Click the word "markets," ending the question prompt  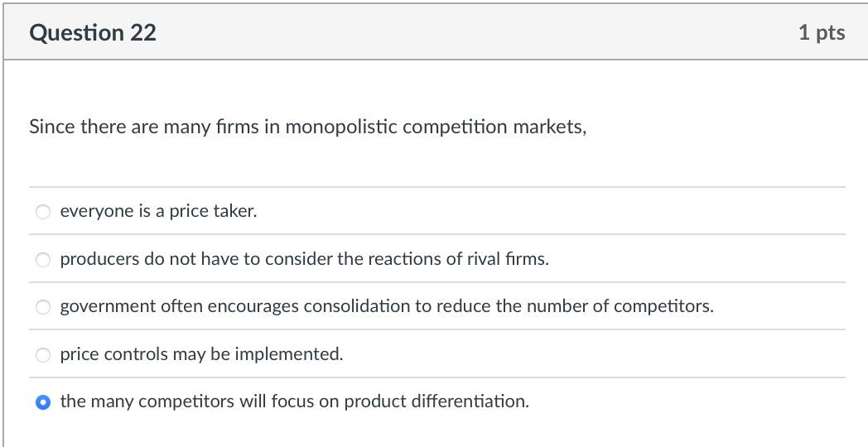tap(550, 127)
